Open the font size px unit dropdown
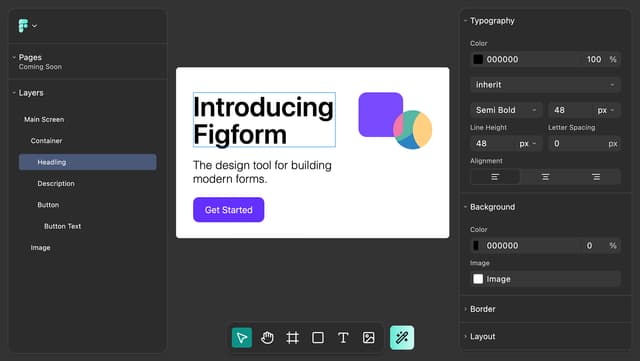This screenshot has width=640, height=361. point(606,110)
